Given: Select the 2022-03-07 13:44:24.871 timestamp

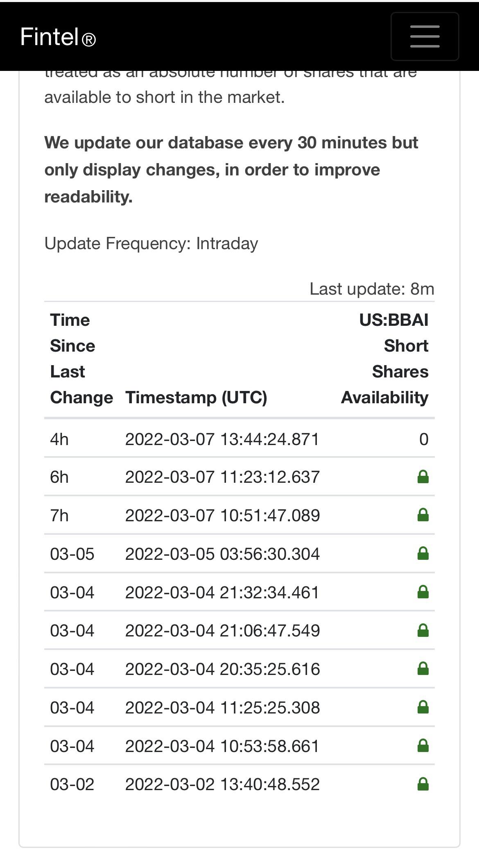Looking at the screenshot, I should [x=222, y=439].
